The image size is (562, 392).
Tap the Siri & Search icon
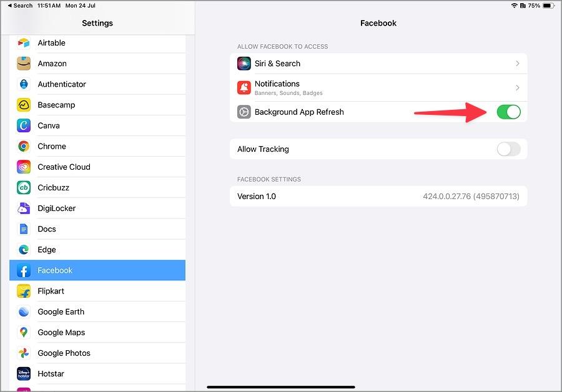point(244,64)
